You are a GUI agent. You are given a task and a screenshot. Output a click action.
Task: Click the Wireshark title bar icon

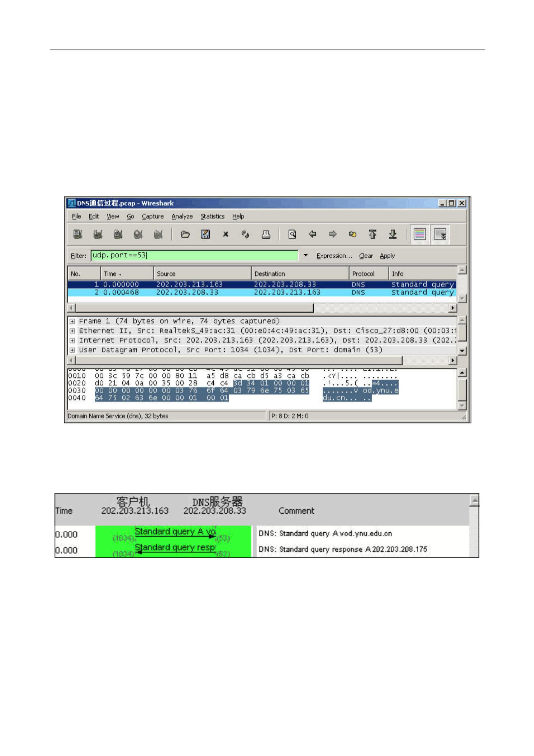click(x=71, y=203)
